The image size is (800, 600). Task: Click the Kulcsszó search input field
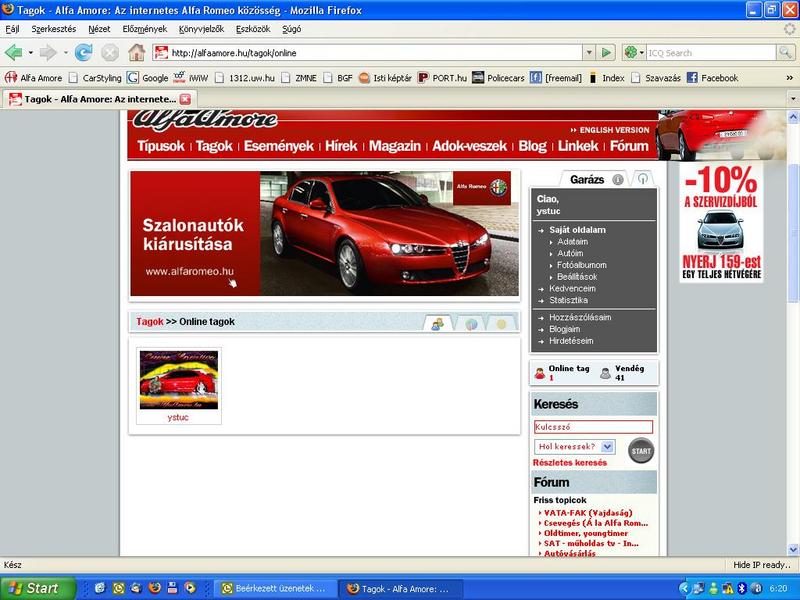pos(593,427)
